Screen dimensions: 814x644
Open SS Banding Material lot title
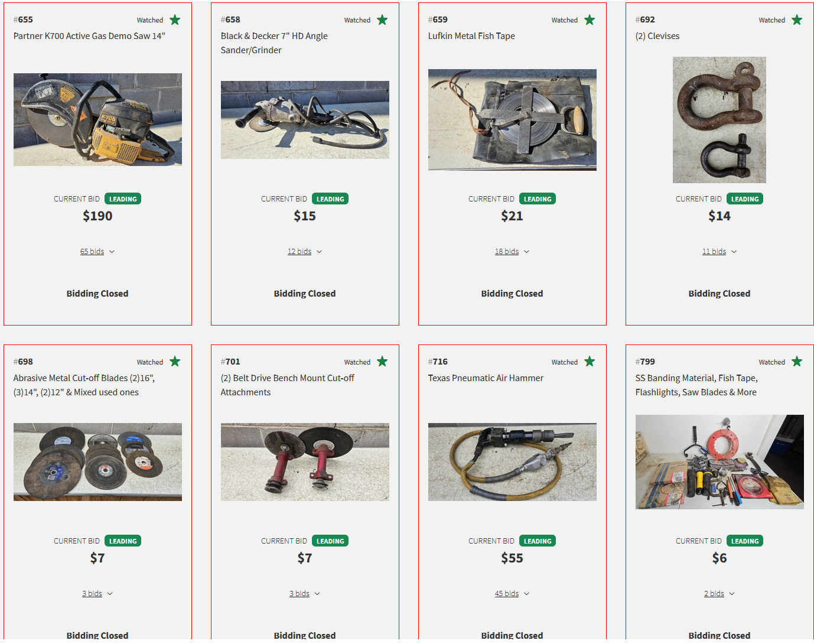tap(696, 385)
